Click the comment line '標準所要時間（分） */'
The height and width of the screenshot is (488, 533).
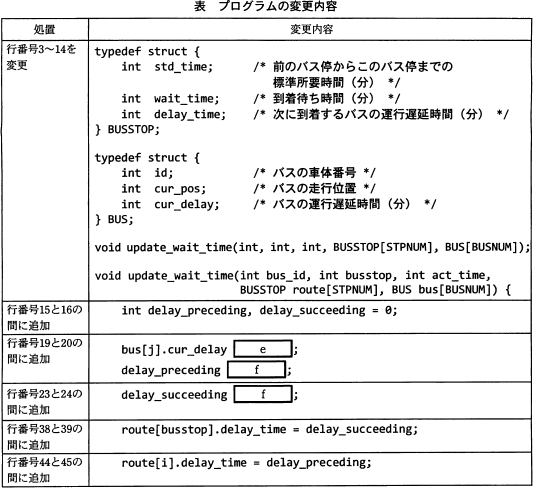point(337,82)
